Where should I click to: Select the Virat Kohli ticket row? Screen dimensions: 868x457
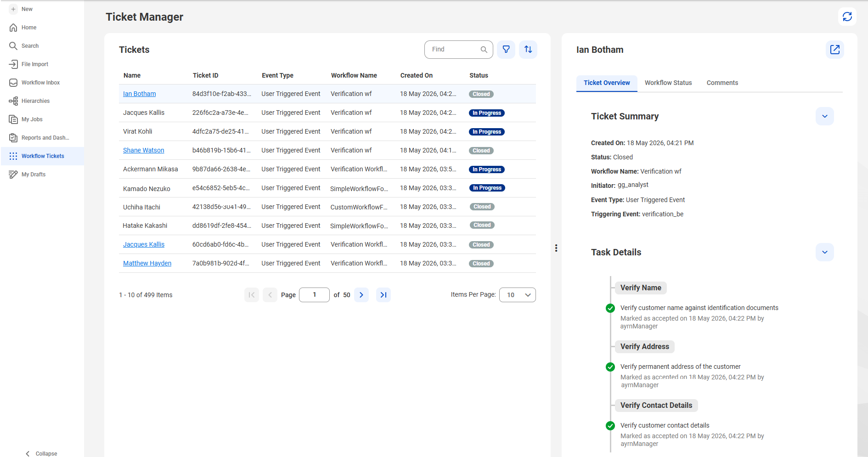(327, 131)
